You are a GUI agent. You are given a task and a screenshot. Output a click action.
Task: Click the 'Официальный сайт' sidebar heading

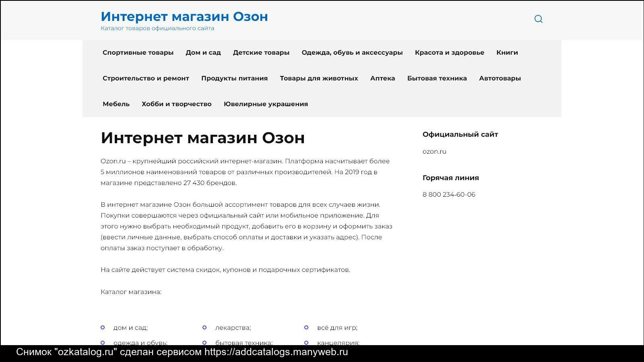coord(460,134)
